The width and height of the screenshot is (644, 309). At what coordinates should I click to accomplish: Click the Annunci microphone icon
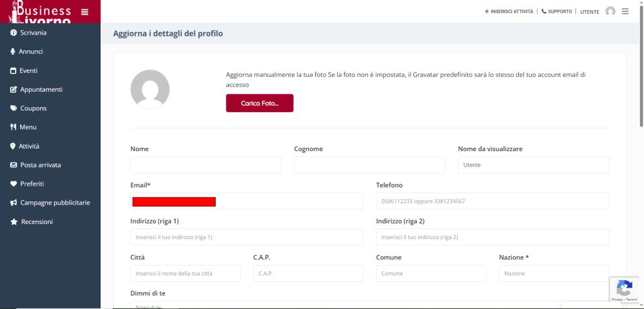click(x=13, y=52)
